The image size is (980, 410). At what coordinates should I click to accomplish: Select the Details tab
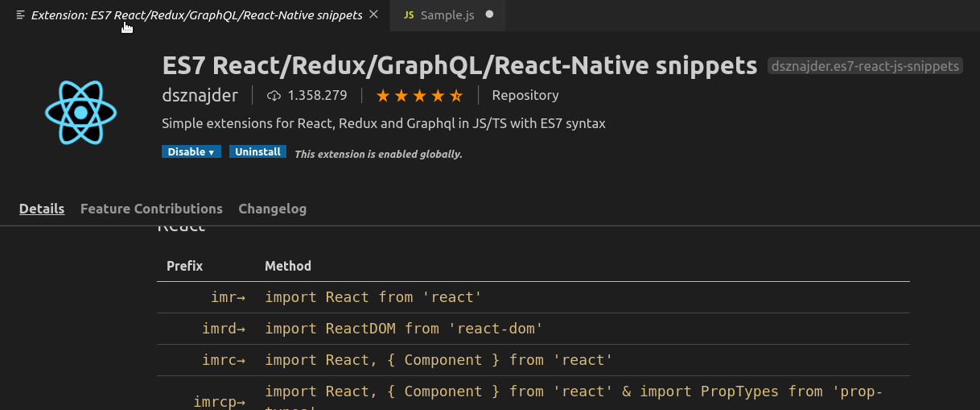coord(42,209)
